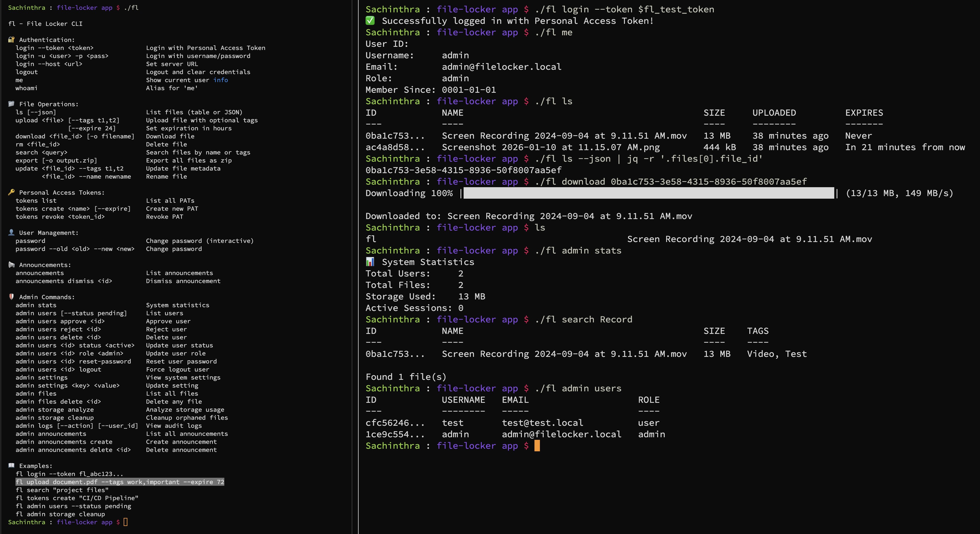Image resolution: width=980 pixels, height=534 pixels.
Task: Click the lock emoji beside Authentication heading
Action: (11, 40)
